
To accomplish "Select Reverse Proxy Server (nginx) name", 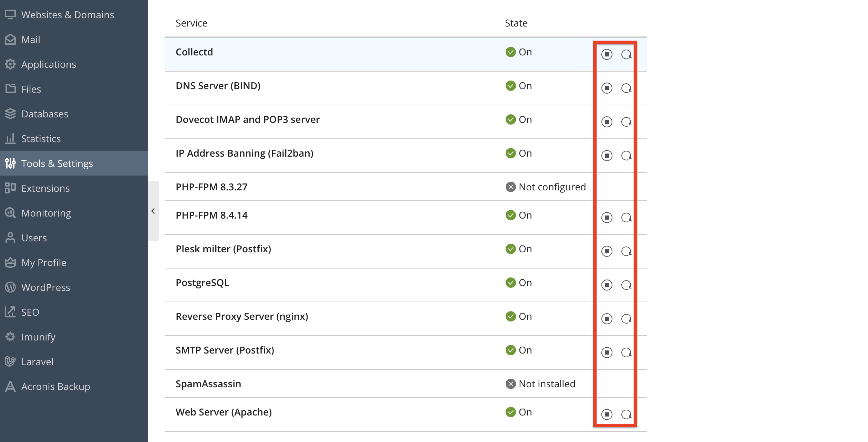I will (x=242, y=316).
